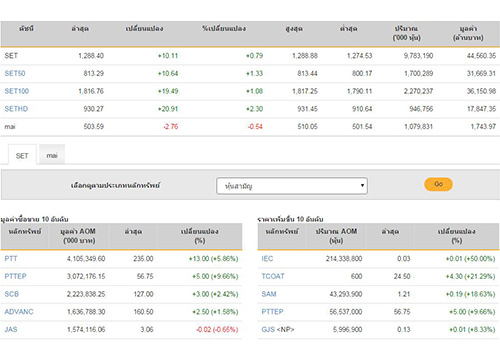Image resolution: width=500 pixels, height=360 pixels.
Task: Open PTT stock link in top value table
Action: [x=11, y=259]
